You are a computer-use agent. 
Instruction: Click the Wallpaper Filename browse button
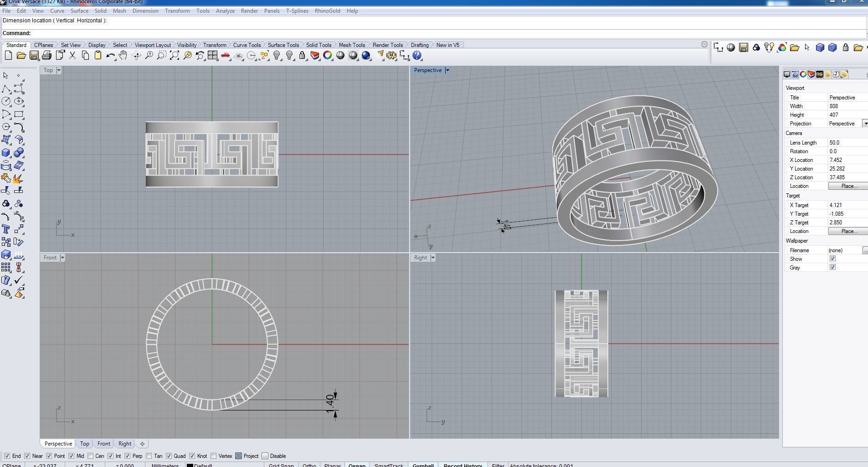point(865,250)
